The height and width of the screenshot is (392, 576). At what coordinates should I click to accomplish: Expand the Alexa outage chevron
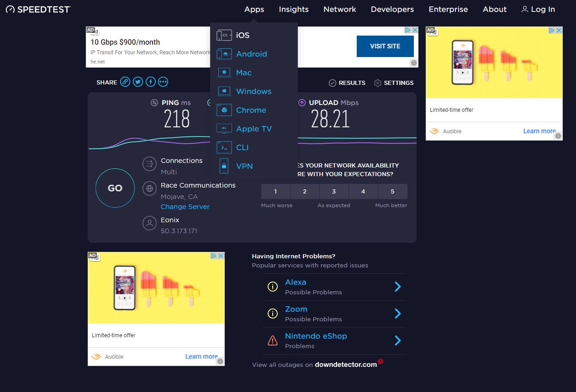(x=398, y=287)
